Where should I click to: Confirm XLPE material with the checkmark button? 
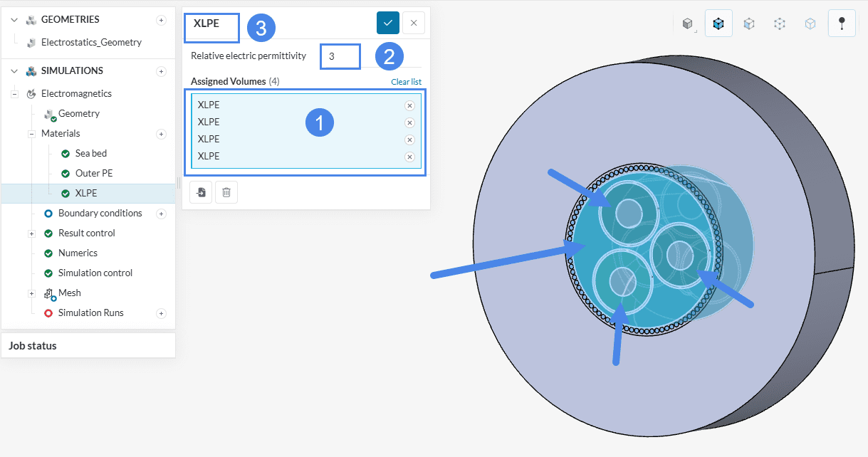tap(388, 23)
